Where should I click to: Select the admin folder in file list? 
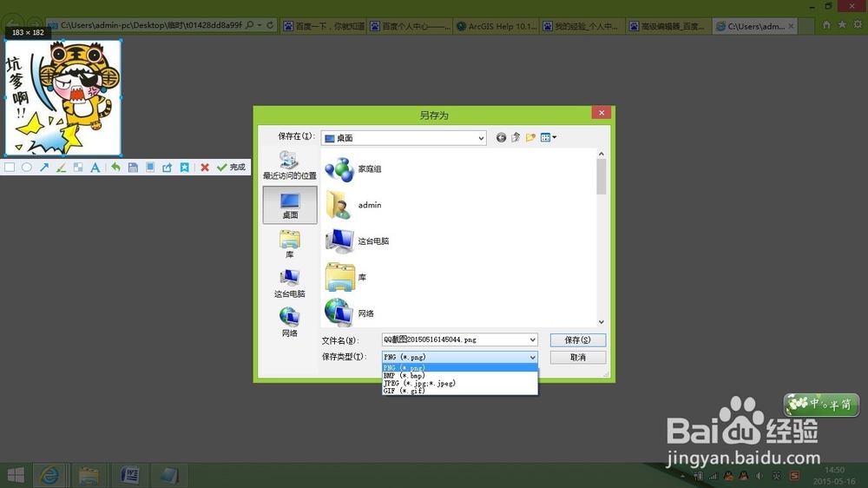353,205
